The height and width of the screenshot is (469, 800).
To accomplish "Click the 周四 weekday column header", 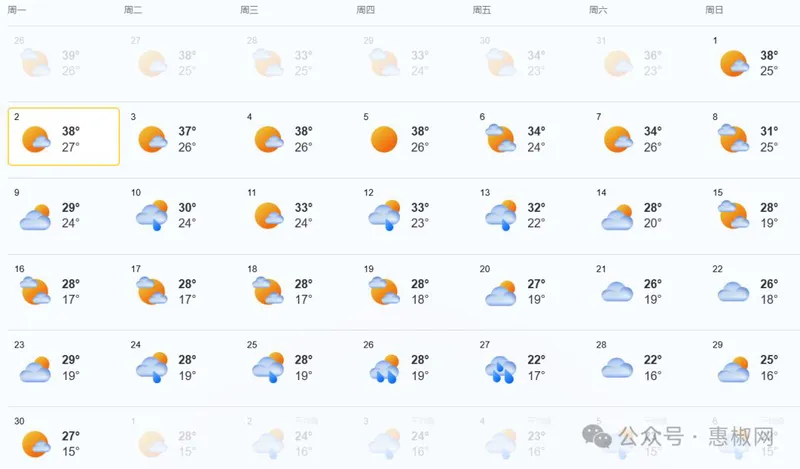I will point(365,10).
